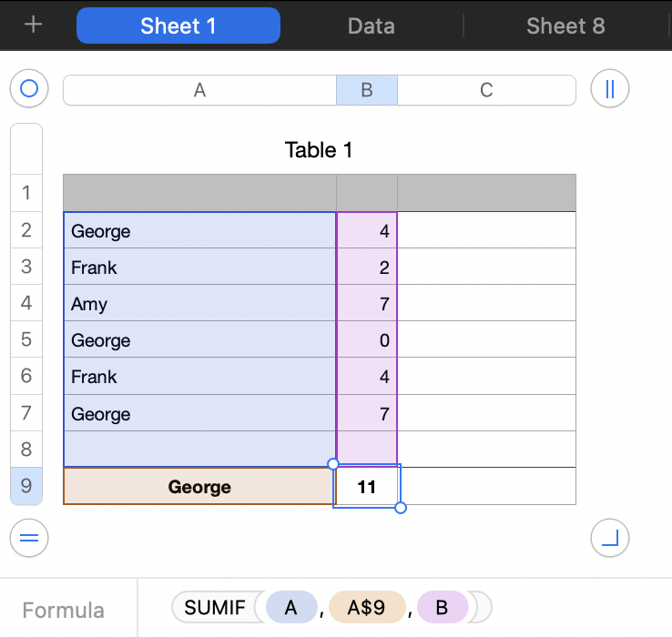Image resolution: width=672 pixels, height=637 pixels.
Task: Switch to the Data sheet tab
Action: (371, 25)
